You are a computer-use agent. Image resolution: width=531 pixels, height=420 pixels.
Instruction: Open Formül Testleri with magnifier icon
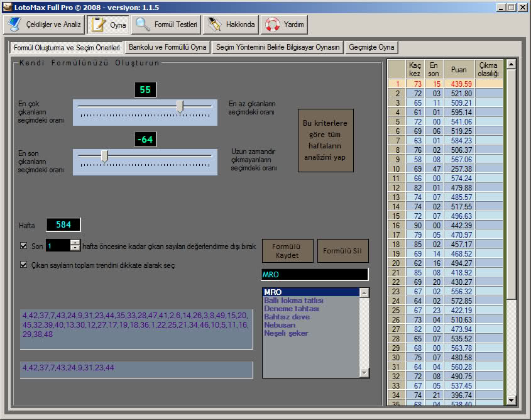tap(167, 25)
